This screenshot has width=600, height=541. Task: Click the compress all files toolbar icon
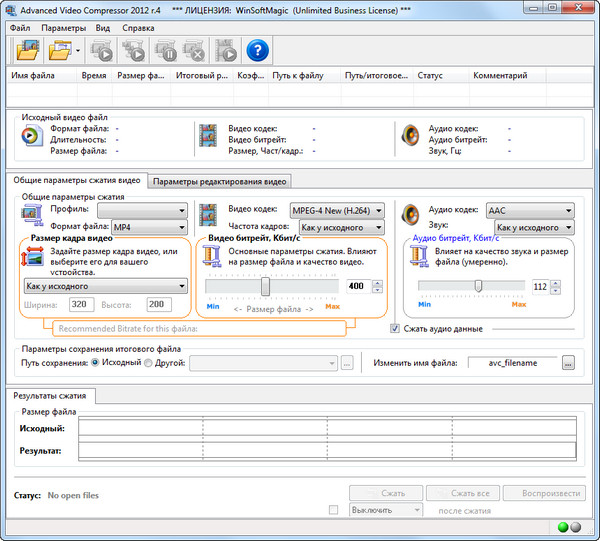[x=133, y=49]
